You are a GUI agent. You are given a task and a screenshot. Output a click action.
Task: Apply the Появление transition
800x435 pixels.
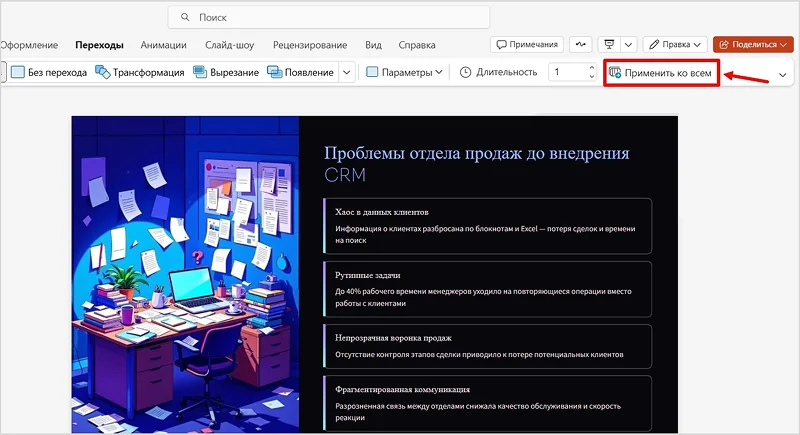(301, 72)
